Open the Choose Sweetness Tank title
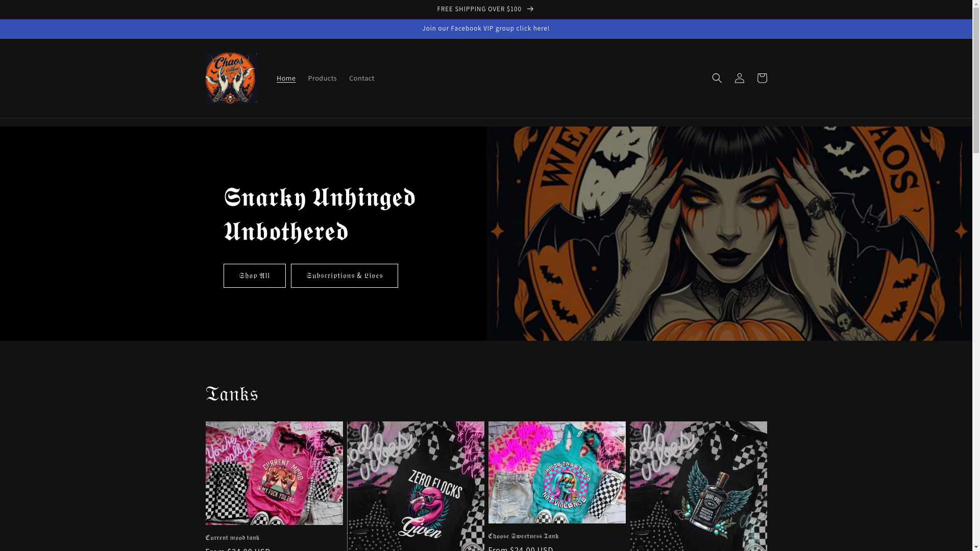The width and height of the screenshot is (980, 551). pos(523,536)
